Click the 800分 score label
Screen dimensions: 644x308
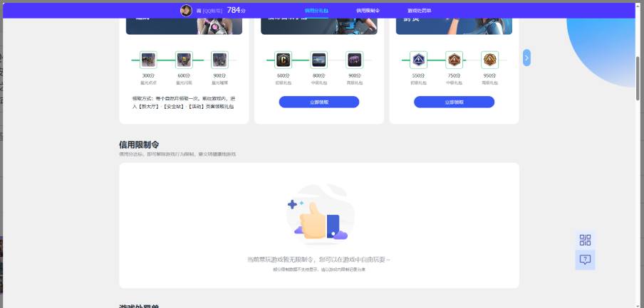click(318, 75)
